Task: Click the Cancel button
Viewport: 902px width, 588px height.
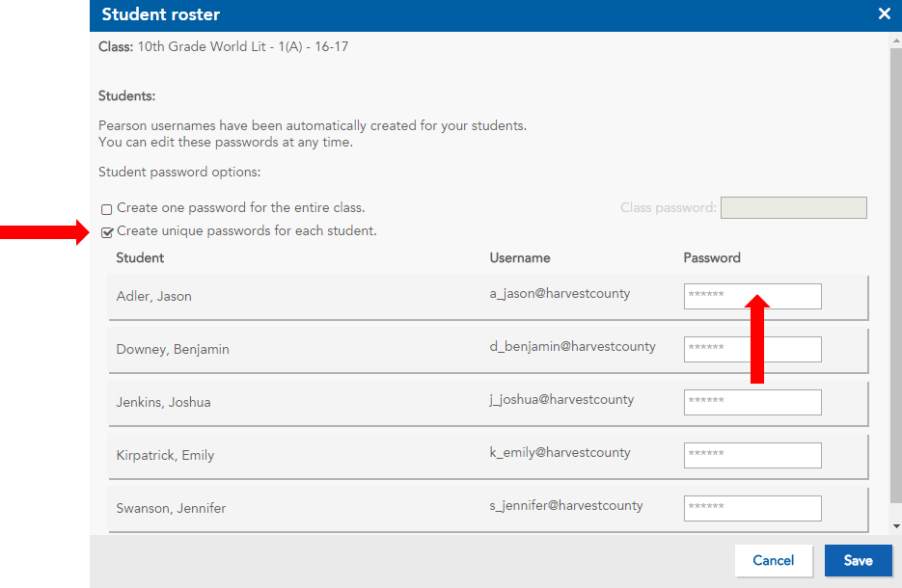Action: pos(774,560)
